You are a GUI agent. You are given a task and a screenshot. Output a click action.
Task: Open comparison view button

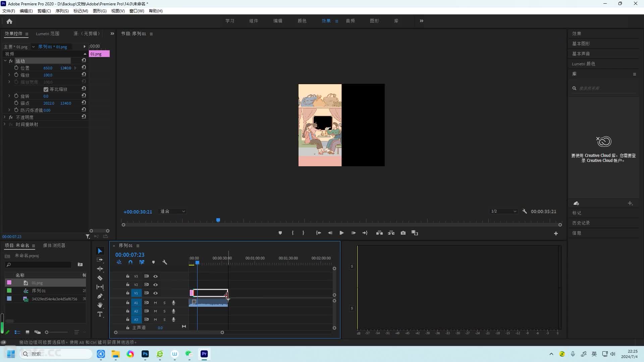coord(415,233)
